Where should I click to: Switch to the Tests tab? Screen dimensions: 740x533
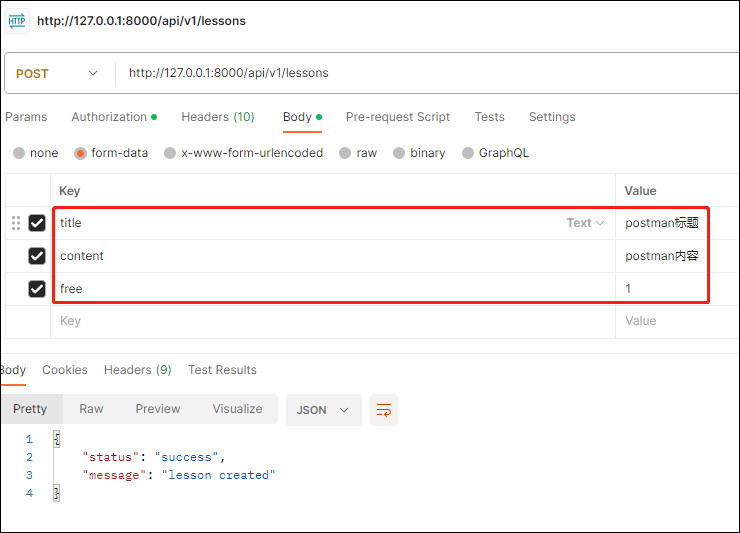tap(489, 117)
